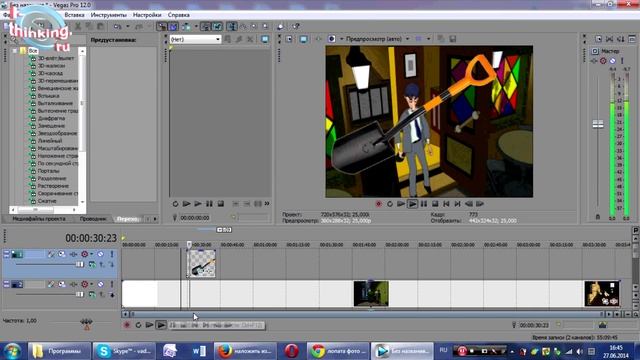The width and height of the screenshot is (640, 360).
Task: Select the Растворение transition in the list
Action: (53, 186)
